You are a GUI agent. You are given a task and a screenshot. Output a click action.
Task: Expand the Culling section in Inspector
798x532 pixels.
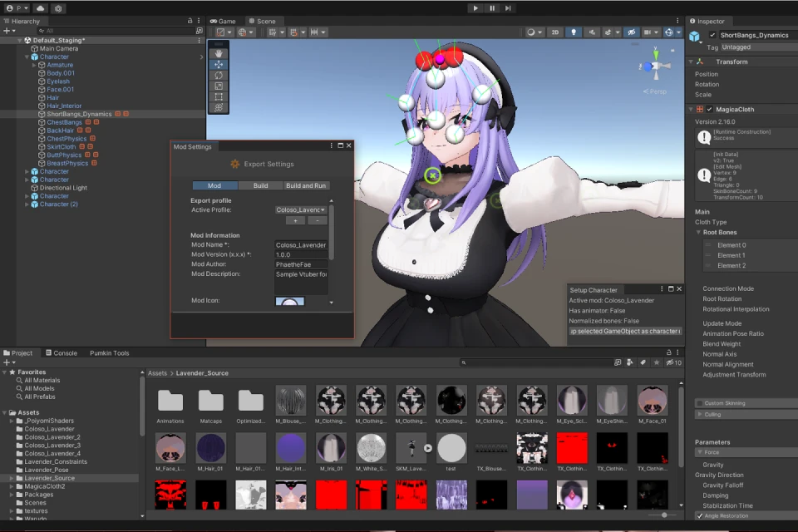(700, 415)
